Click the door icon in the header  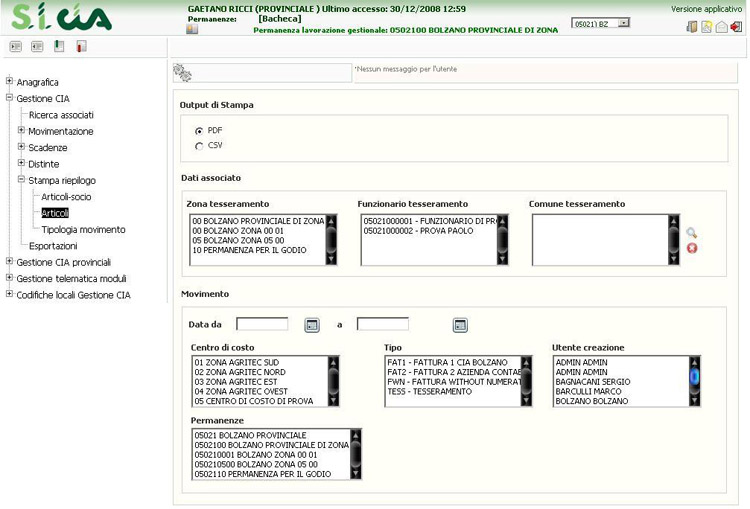(x=692, y=26)
